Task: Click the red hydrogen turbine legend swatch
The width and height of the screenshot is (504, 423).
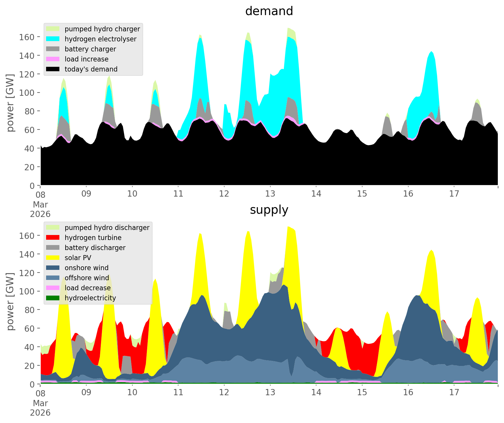Action: [53, 238]
